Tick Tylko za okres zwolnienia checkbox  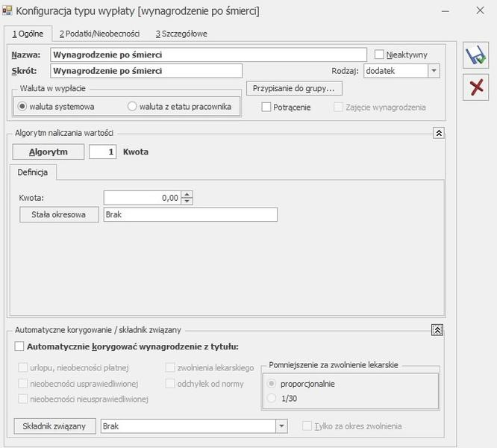tap(307, 426)
